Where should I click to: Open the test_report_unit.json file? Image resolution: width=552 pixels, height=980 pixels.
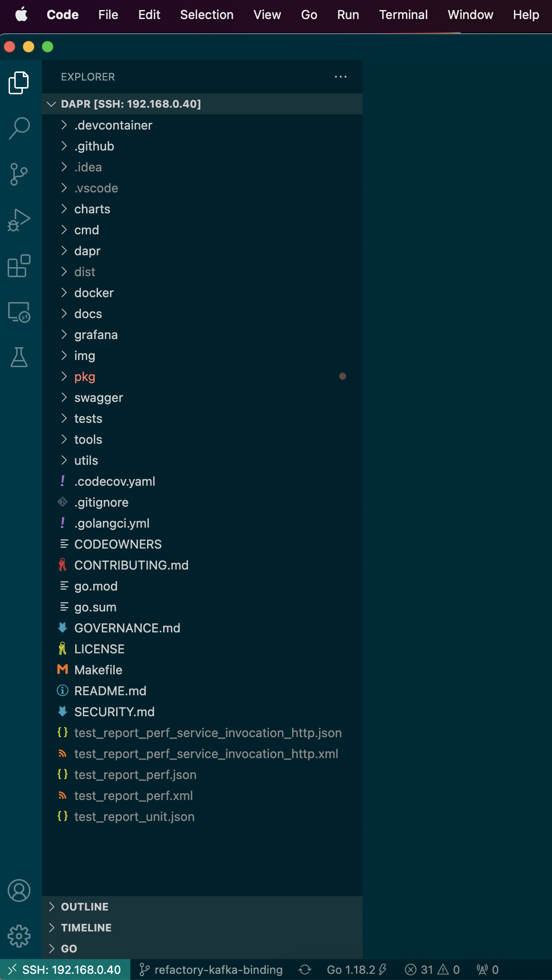pos(202,817)
